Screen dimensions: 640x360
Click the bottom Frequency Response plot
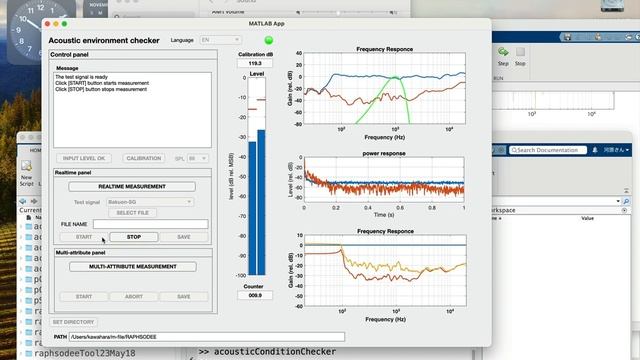tap(385, 271)
